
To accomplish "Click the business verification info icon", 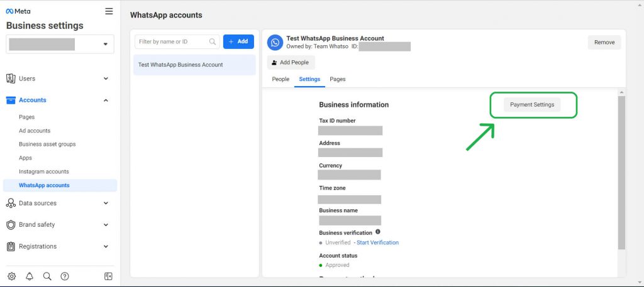I will point(378,232).
